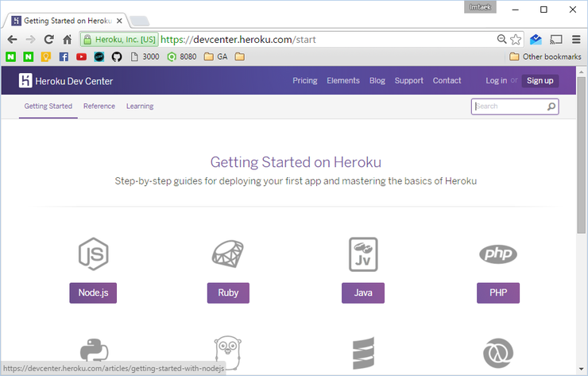Open the Contact nav link

447,80
